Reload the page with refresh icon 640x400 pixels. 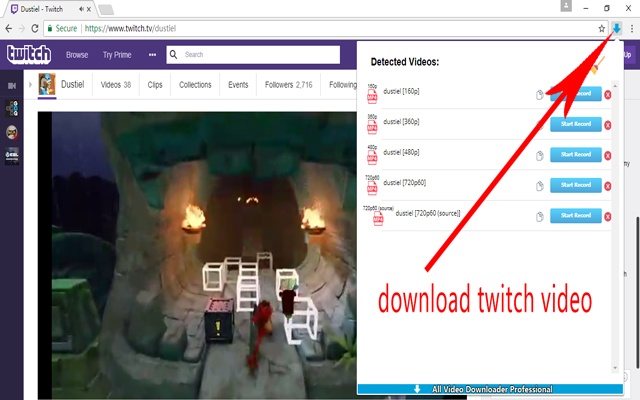click(35, 28)
